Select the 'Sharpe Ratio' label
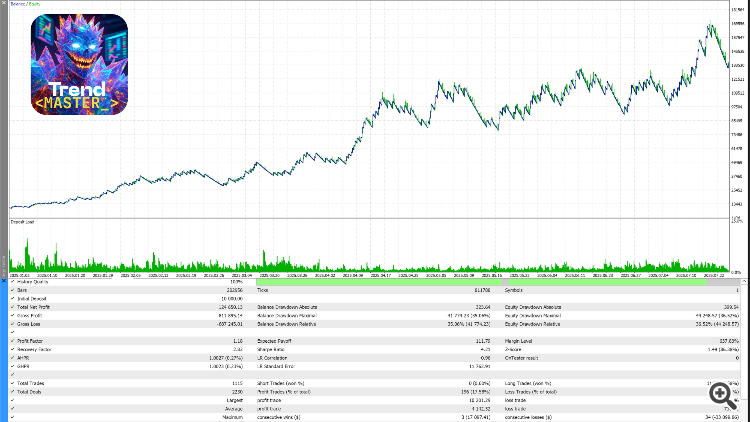 (271, 349)
